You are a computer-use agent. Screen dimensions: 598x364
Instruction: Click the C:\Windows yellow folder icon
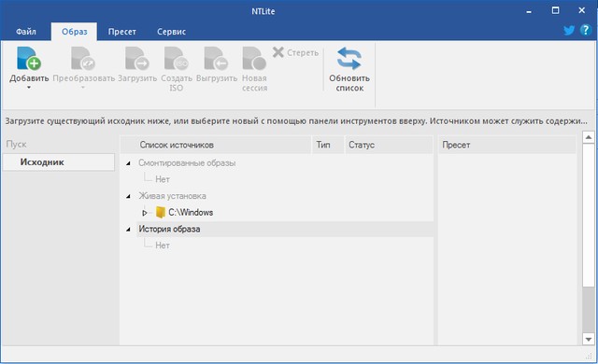click(161, 212)
